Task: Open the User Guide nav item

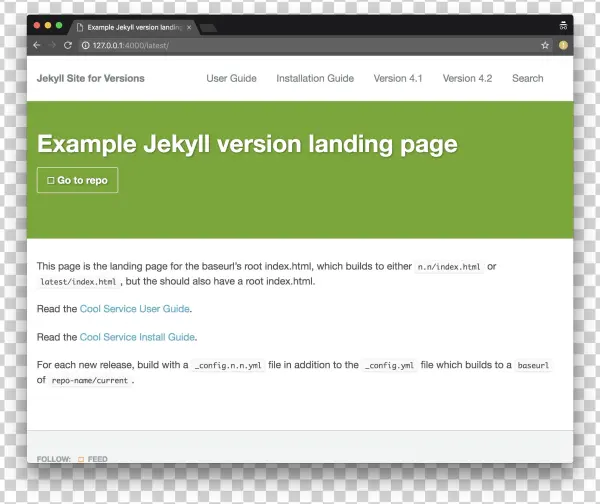Action: point(231,78)
